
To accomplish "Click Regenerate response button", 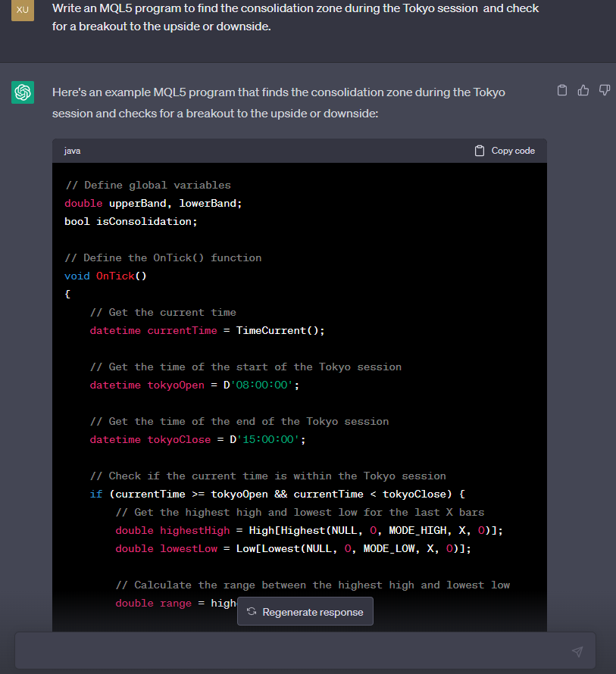I will [x=305, y=612].
